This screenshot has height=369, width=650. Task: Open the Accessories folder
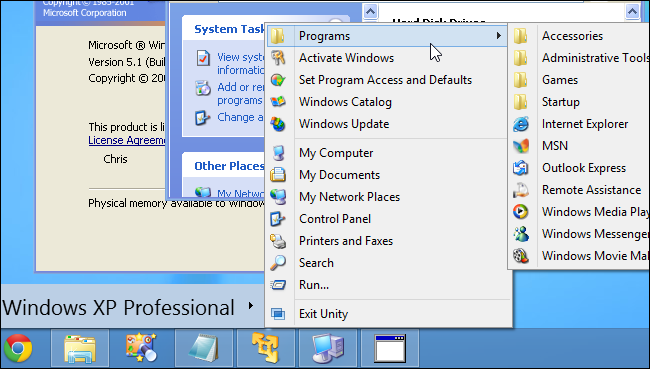(x=572, y=36)
